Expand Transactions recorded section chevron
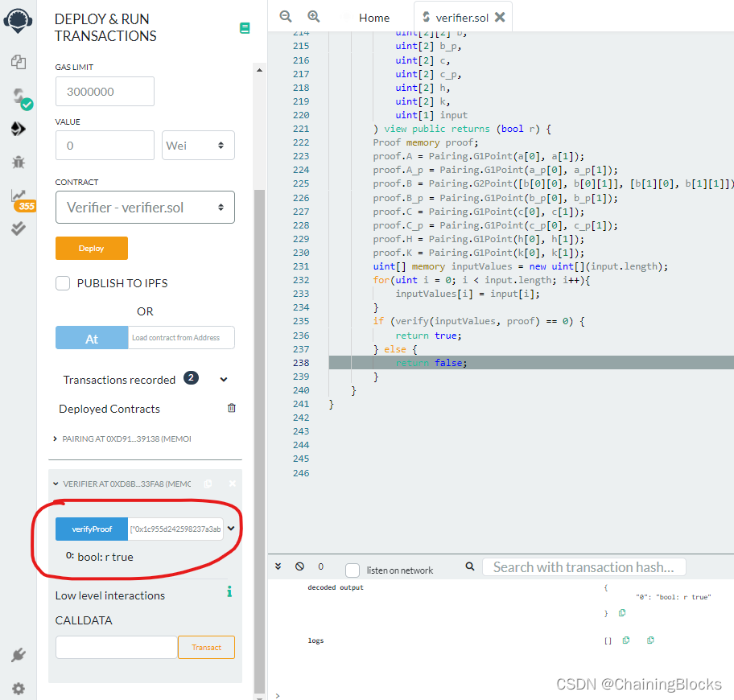 point(224,380)
